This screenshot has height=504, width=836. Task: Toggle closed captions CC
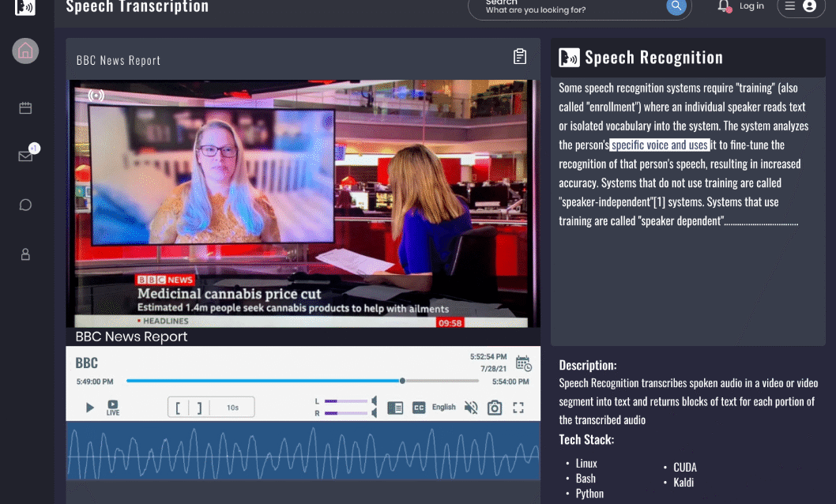(x=419, y=408)
